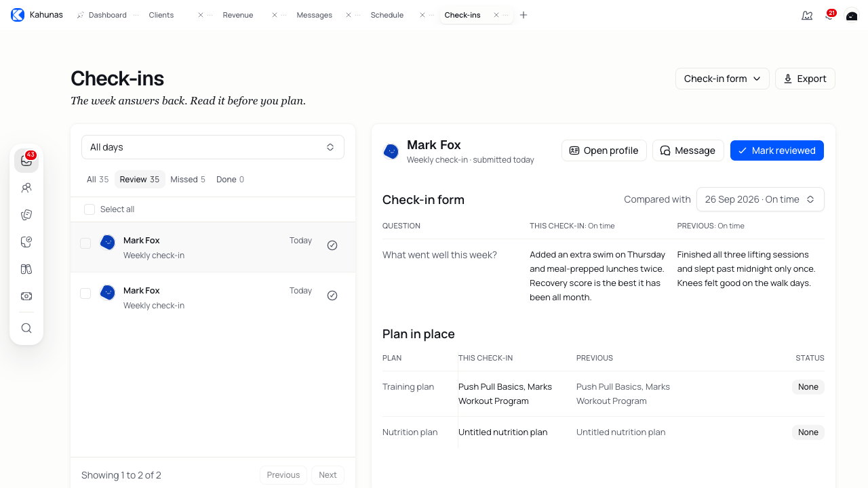Show the Missed 5 filter
The image size is (868, 488).
pyautogui.click(x=188, y=180)
